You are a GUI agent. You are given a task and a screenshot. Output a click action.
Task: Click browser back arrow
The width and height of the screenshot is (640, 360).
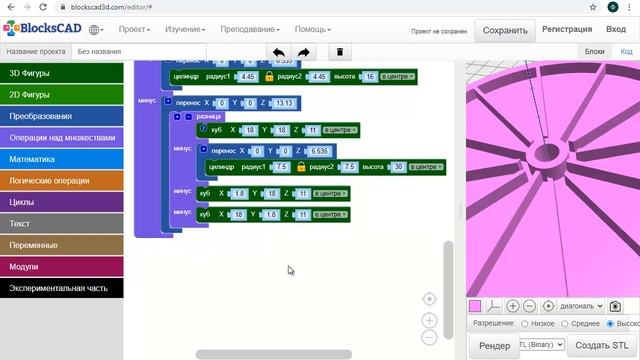pyautogui.click(x=11, y=7)
